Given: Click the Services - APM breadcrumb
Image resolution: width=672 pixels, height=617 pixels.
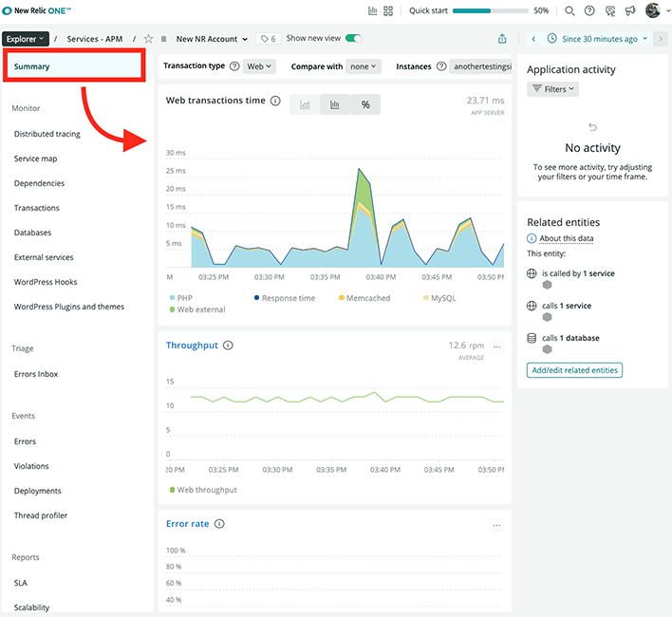Looking at the screenshot, I should coord(95,39).
